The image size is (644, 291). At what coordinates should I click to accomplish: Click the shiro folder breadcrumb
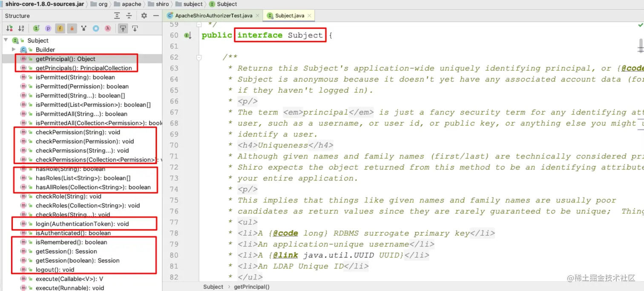(x=158, y=4)
